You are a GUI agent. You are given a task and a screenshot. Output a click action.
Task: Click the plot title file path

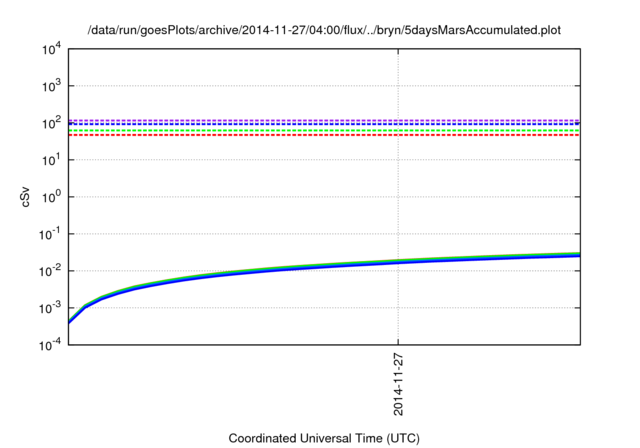[x=324, y=30]
